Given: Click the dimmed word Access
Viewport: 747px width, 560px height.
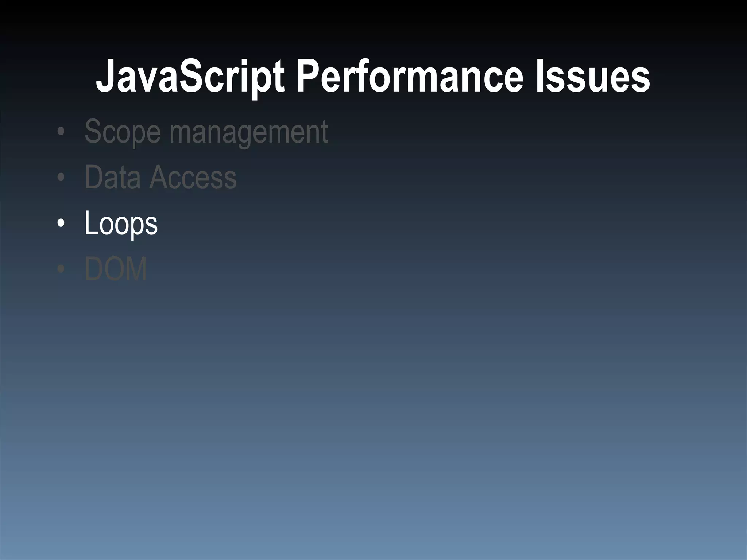Looking at the screenshot, I should click(x=193, y=178).
